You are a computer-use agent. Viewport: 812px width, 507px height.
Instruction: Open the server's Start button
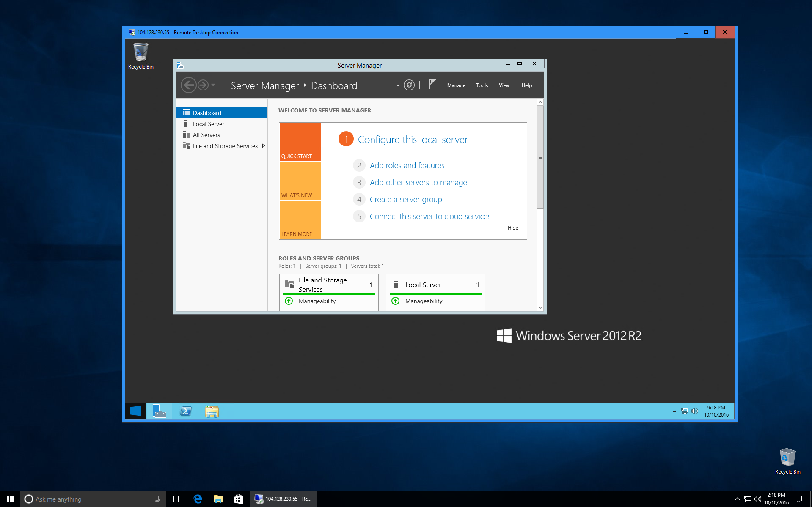pyautogui.click(x=135, y=411)
